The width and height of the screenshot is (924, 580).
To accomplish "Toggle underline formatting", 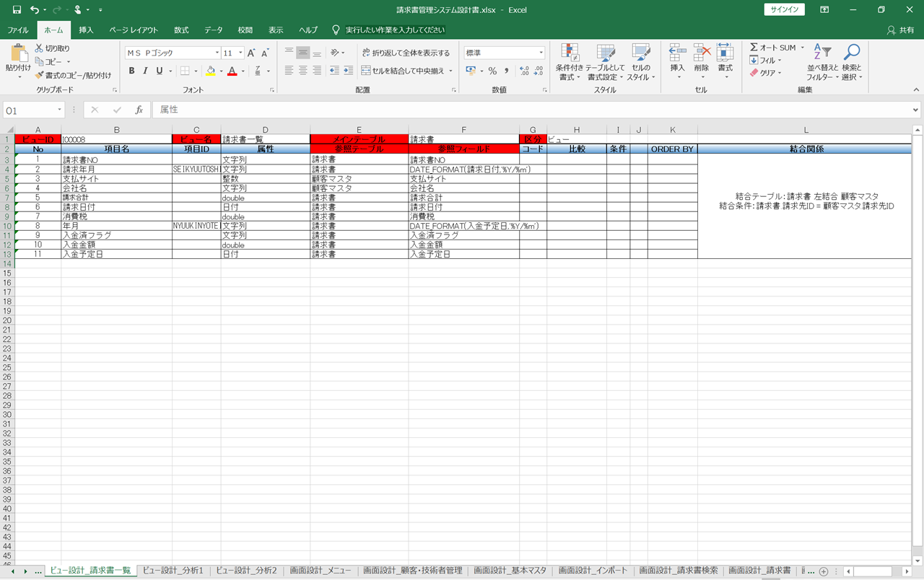I will pyautogui.click(x=159, y=71).
